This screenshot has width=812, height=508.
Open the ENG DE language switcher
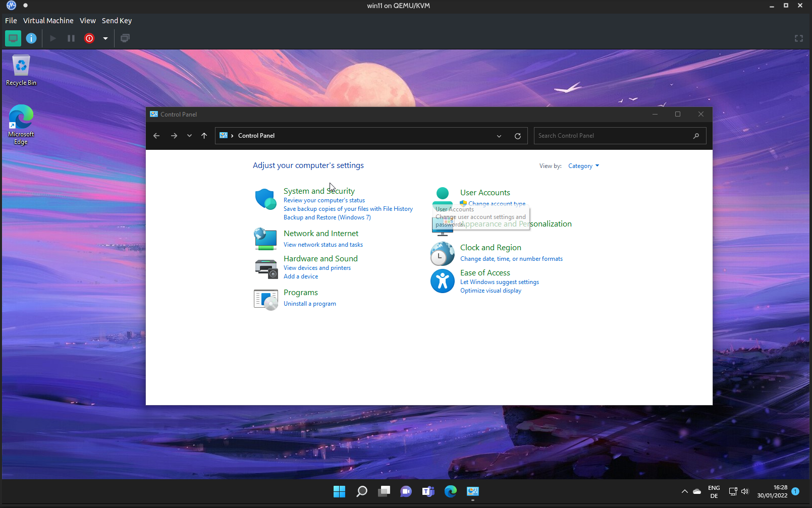click(714, 492)
